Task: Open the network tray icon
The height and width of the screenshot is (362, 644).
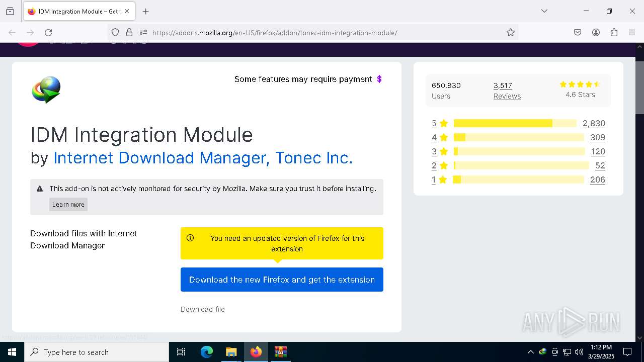Action: coord(567,352)
